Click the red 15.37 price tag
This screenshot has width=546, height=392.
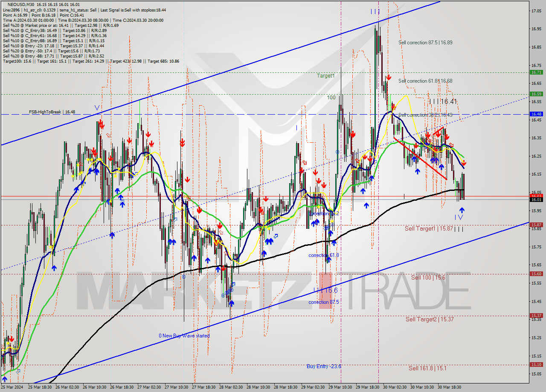[x=536, y=316]
